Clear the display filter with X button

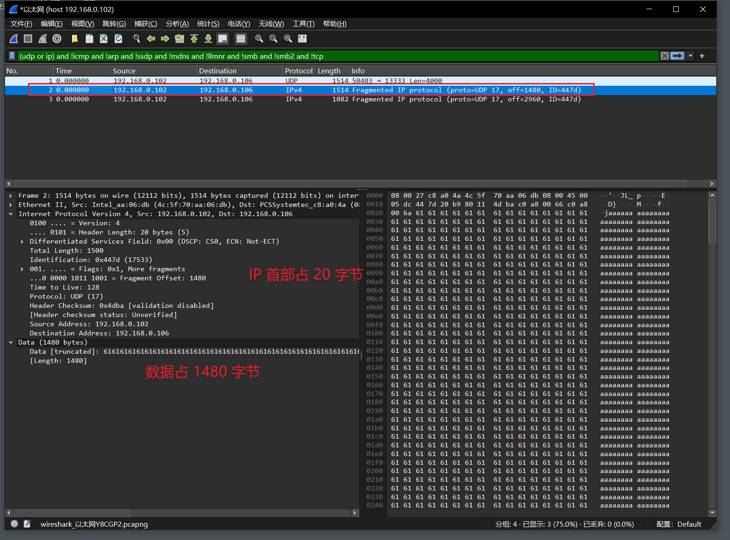tap(664, 56)
